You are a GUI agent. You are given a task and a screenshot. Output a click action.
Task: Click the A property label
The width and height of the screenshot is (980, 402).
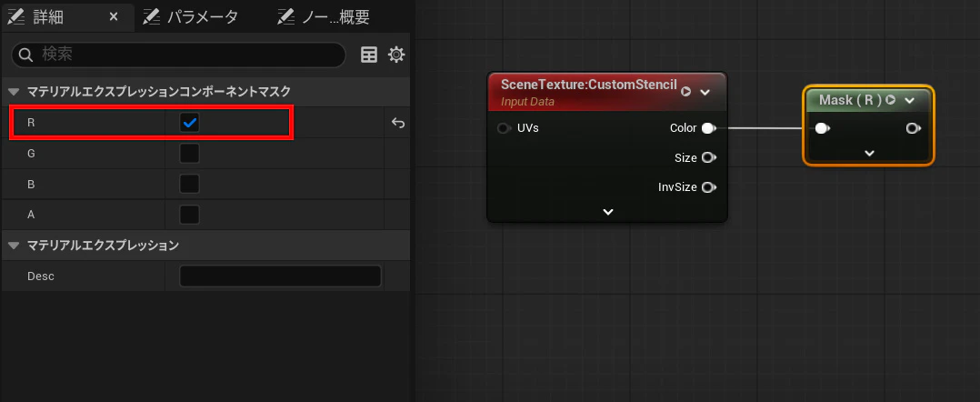pyautogui.click(x=31, y=215)
